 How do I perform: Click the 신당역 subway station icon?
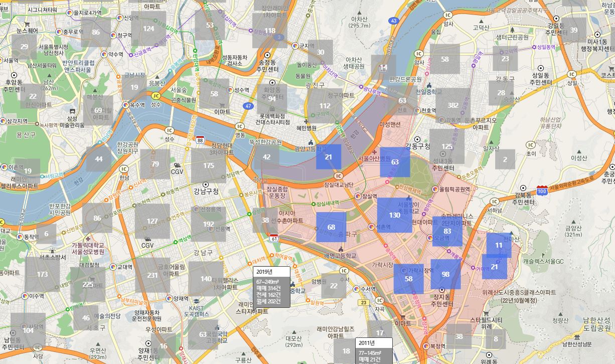119,18
